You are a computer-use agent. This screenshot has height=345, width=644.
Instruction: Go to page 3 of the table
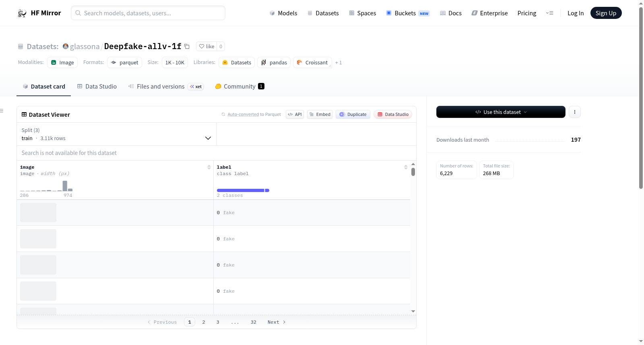coord(218,322)
